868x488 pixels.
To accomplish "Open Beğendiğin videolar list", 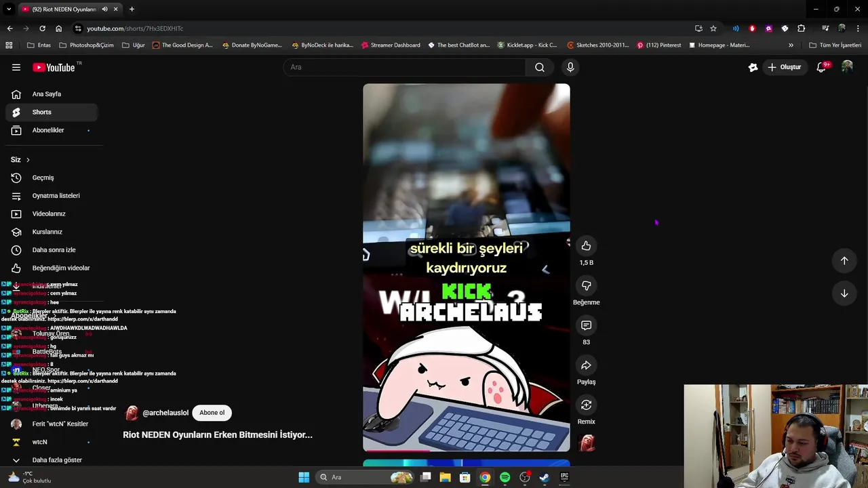I will [x=52, y=268].
